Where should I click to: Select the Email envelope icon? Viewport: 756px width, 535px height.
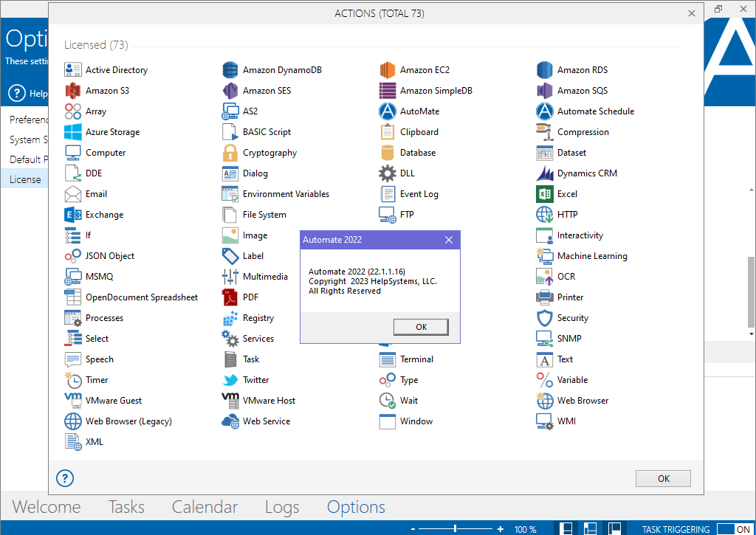[73, 194]
